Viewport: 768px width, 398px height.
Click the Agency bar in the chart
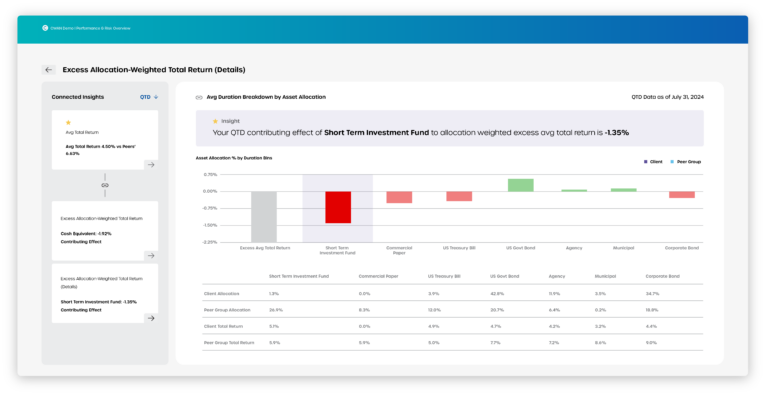(x=574, y=190)
